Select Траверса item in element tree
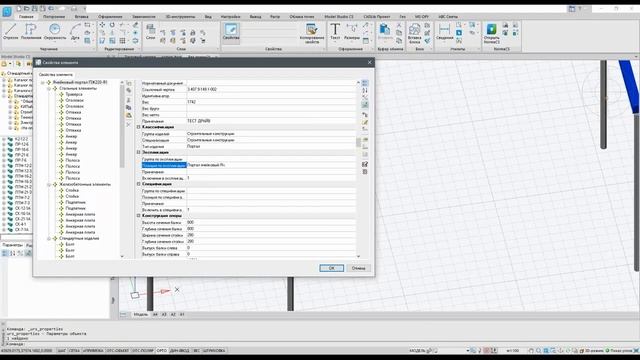This screenshot has width=640, height=360. pos(74,94)
